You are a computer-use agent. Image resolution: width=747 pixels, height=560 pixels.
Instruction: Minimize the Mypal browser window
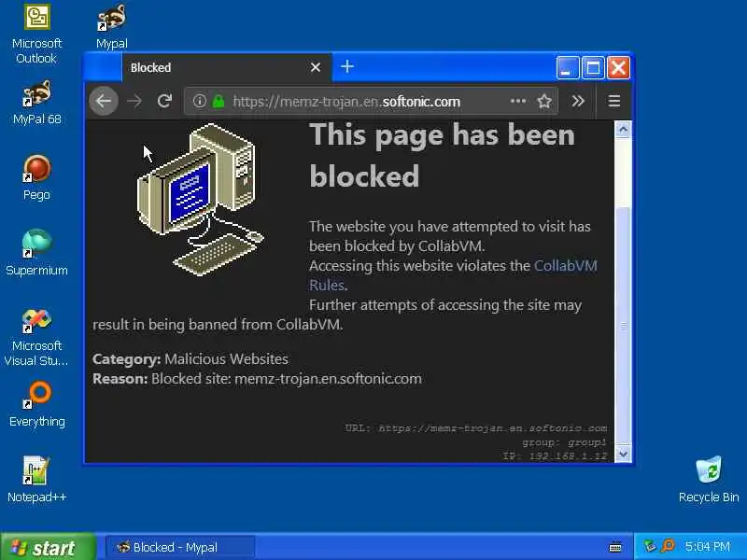(568, 67)
